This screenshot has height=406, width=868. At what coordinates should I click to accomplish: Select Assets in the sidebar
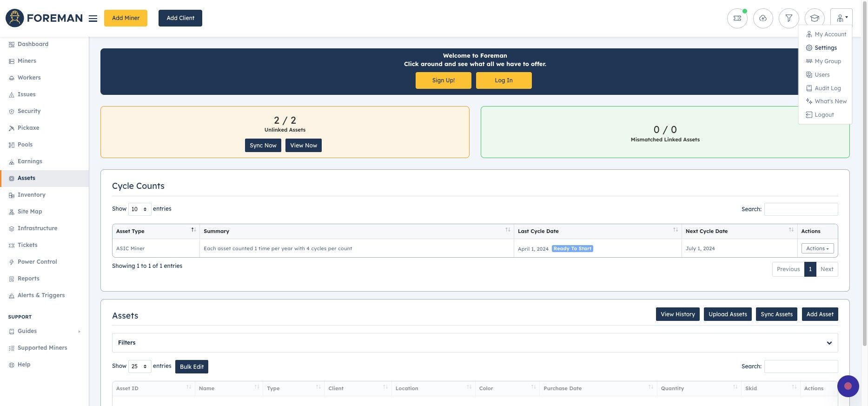point(44,178)
